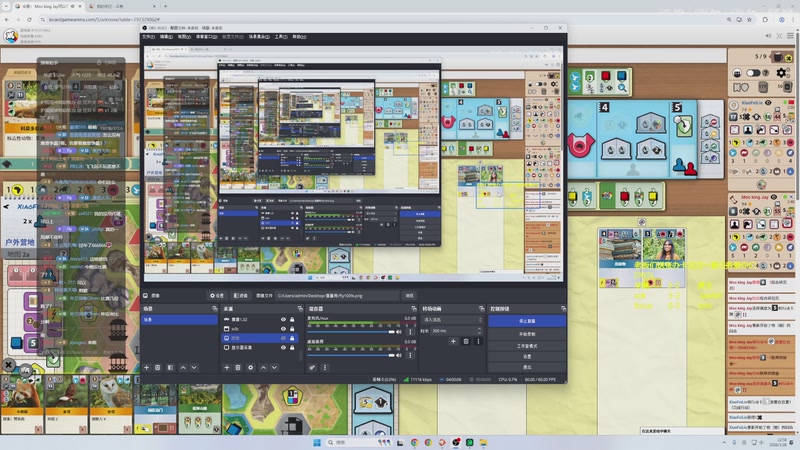Open OBS Tools menu
Viewport: 800px width, 450px height.
281,37
